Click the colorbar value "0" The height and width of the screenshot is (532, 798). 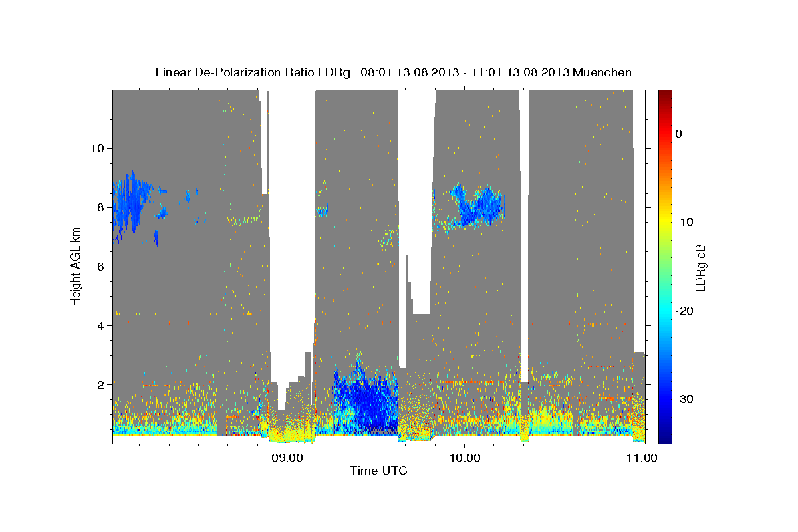pos(678,134)
